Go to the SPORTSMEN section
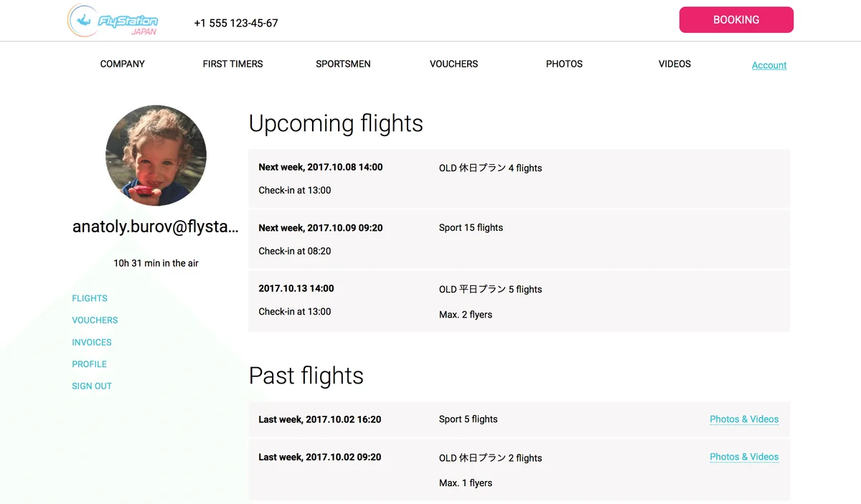Viewport: 861px width, 504px height. [x=343, y=64]
